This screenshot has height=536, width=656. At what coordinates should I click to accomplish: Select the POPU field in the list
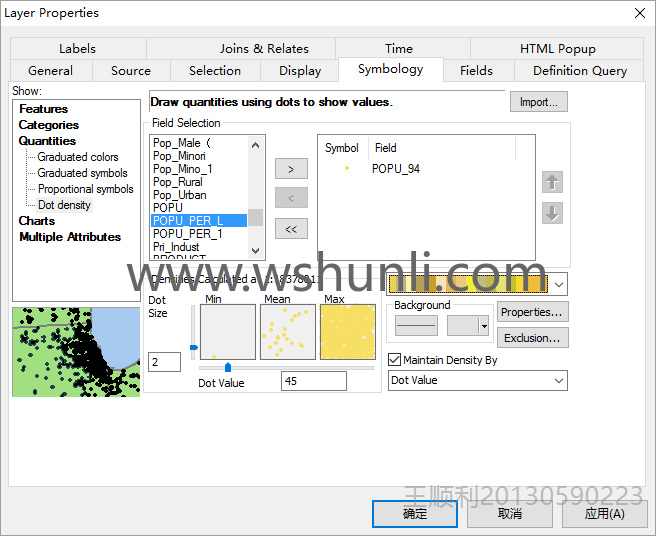point(199,208)
